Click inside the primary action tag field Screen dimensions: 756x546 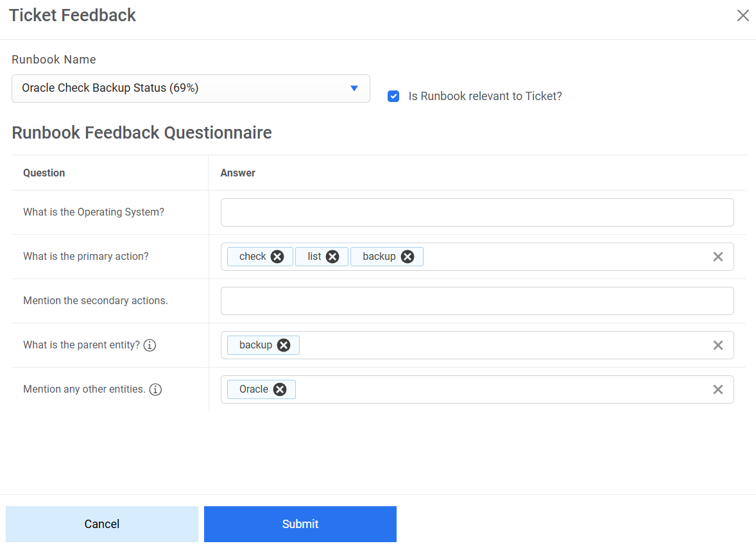coord(565,257)
